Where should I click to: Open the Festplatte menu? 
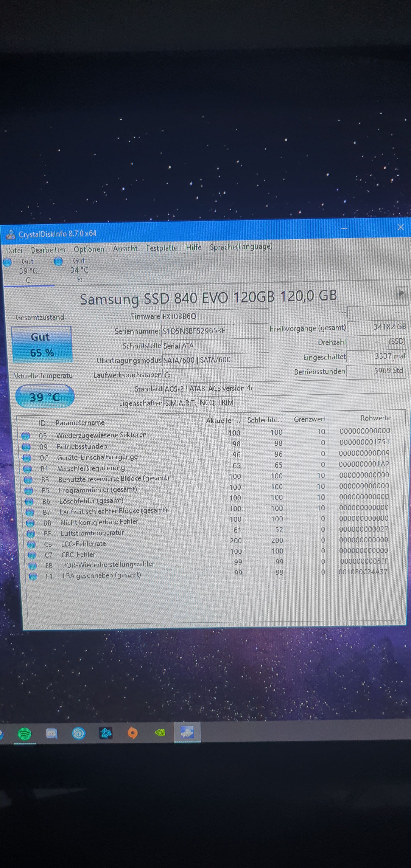[x=162, y=248]
